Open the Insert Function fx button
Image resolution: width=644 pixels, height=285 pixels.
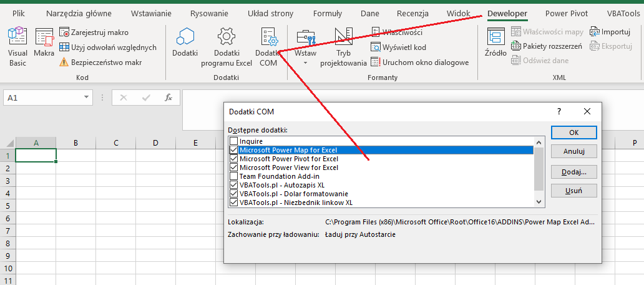click(x=168, y=98)
